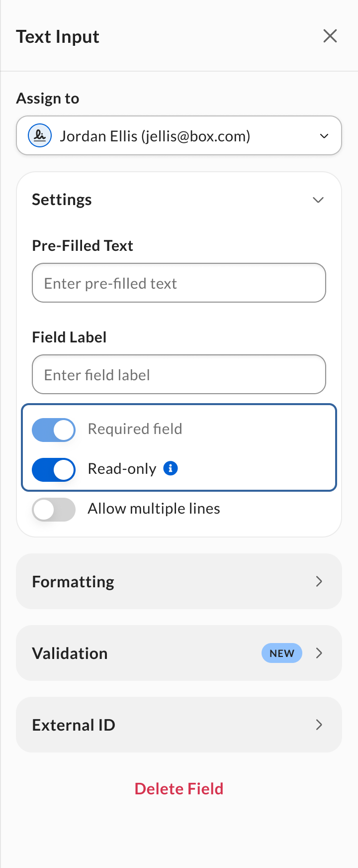Collapse the Settings section chevron

point(318,200)
